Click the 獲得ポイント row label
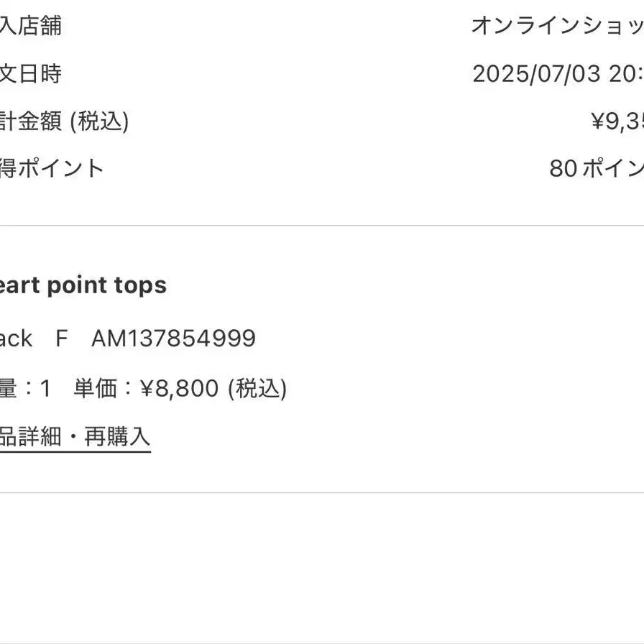Viewport: 644px width, 644px height. click(x=52, y=168)
